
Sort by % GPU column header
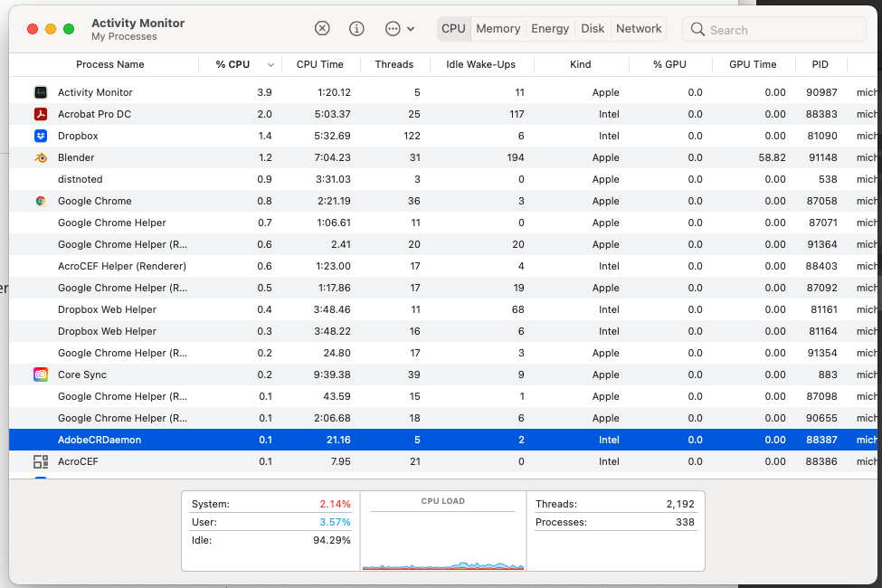(669, 65)
